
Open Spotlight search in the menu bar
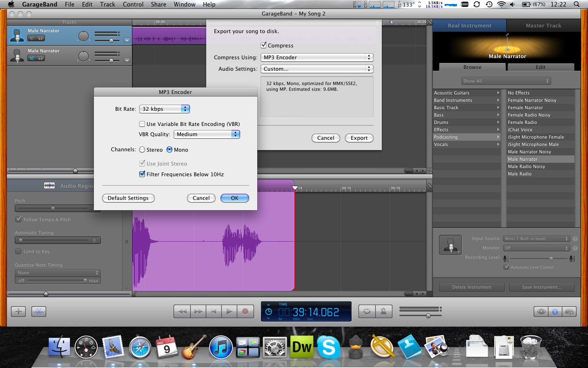click(577, 4)
